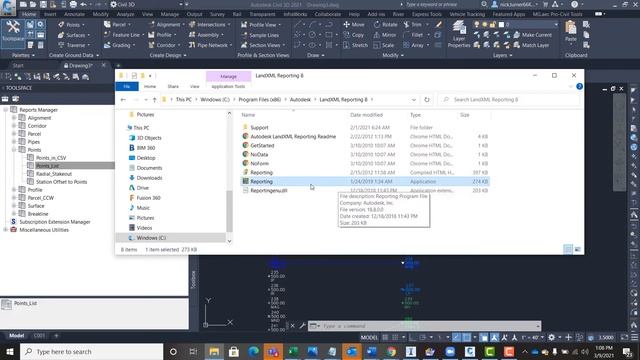Select Points_in_CSV report
Viewport: 640px width, 360px height.
(51, 158)
